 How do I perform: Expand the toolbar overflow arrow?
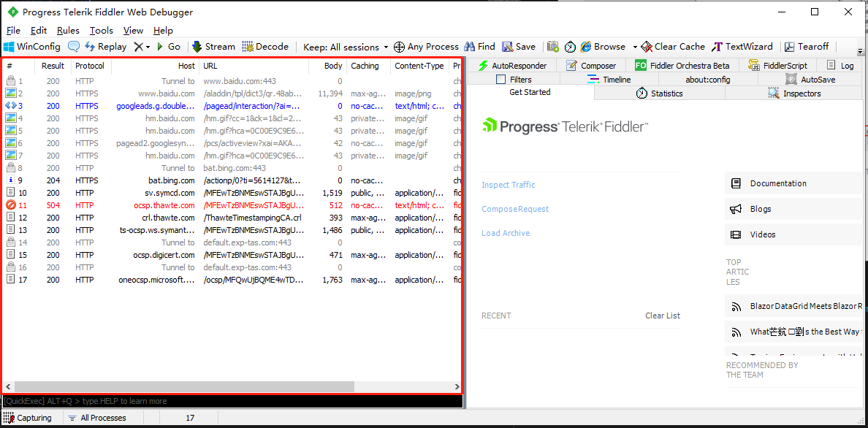(860, 52)
